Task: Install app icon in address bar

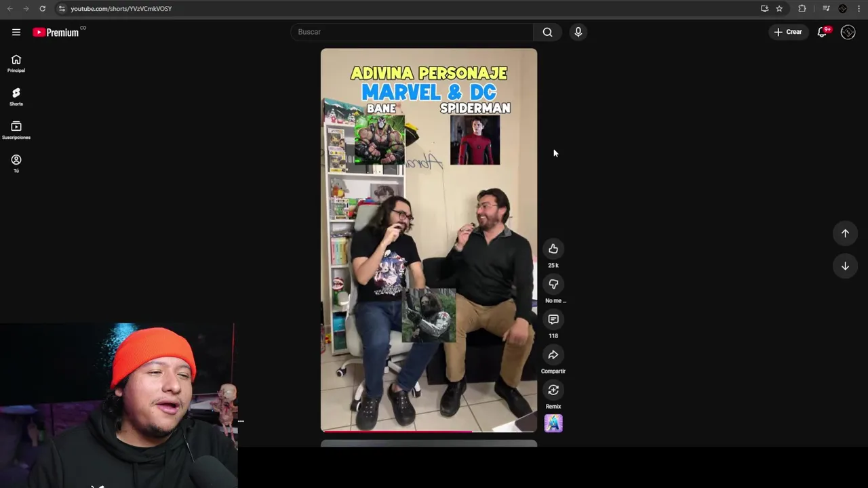Action: click(x=764, y=8)
